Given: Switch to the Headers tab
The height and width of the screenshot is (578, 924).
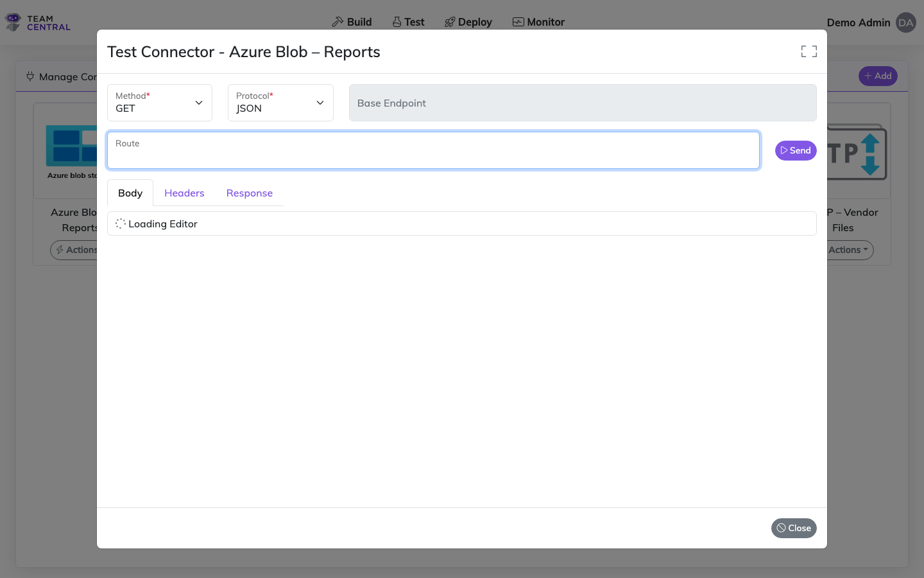Looking at the screenshot, I should pos(184,193).
